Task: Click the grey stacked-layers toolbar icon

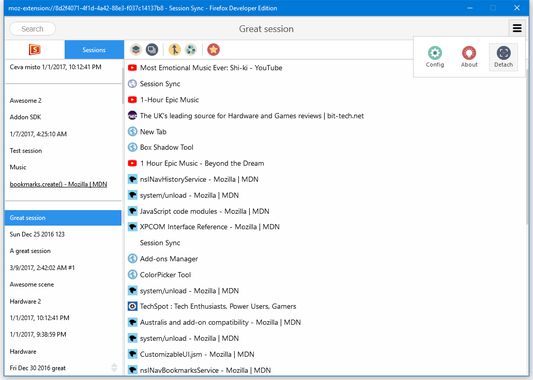Action: point(136,50)
